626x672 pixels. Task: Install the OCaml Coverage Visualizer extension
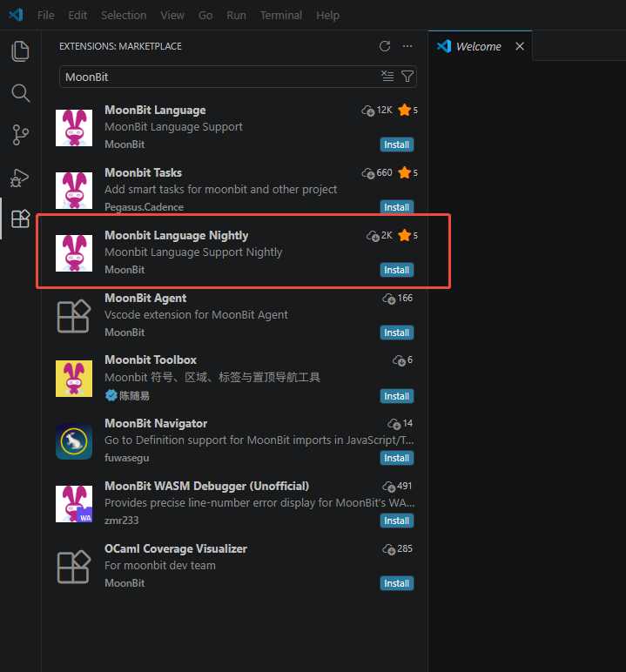pos(397,583)
